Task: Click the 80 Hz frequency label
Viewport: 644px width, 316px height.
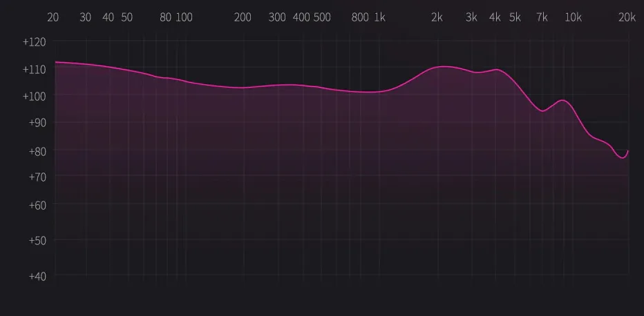Action: click(x=166, y=17)
